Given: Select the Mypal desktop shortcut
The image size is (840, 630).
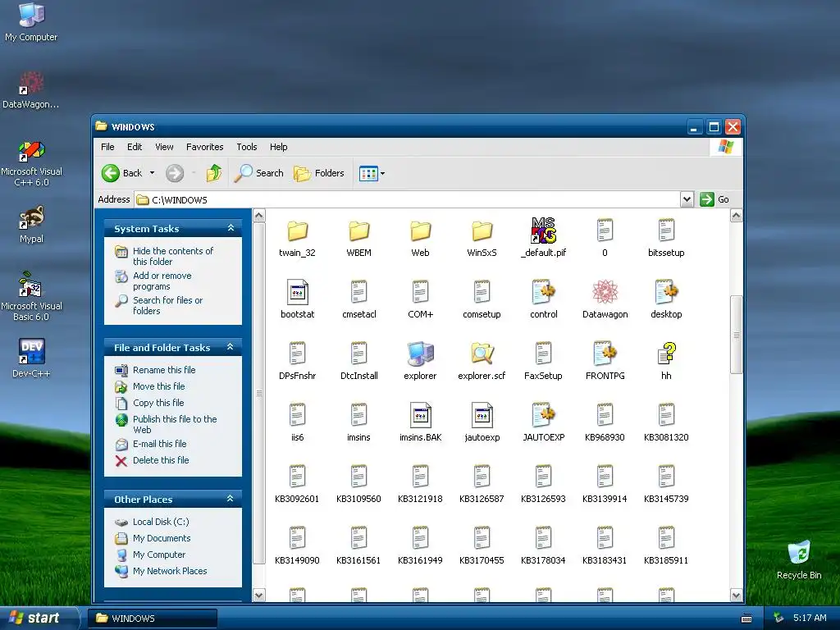Looking at the screenshot, I should 31,225.
